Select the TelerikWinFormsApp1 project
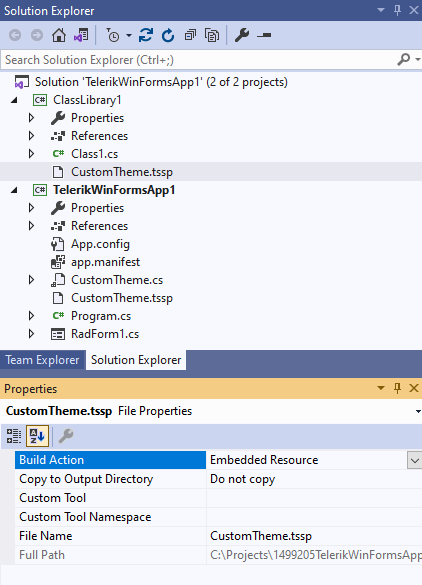This screenshot has height=585, width=422. 114,190
